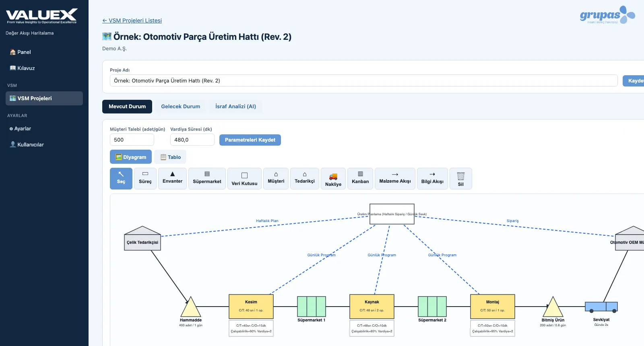Click the Müşteri Talebi input field
644x346 pixels.
click(132, 140)
